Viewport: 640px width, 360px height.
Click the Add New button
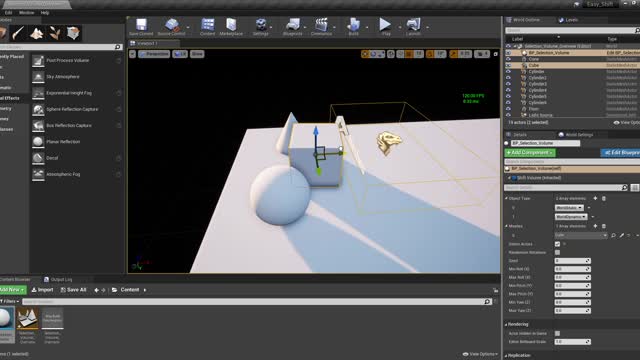pyautogui.click(x=12, y=290)
